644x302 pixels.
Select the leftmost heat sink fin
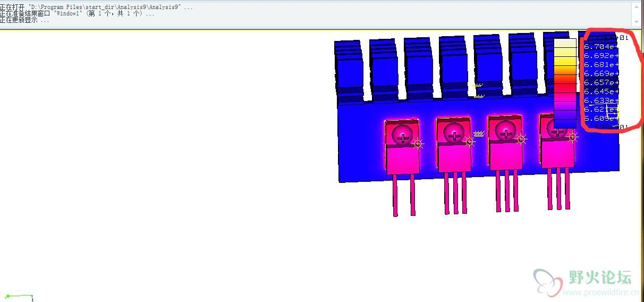[350, 72]
